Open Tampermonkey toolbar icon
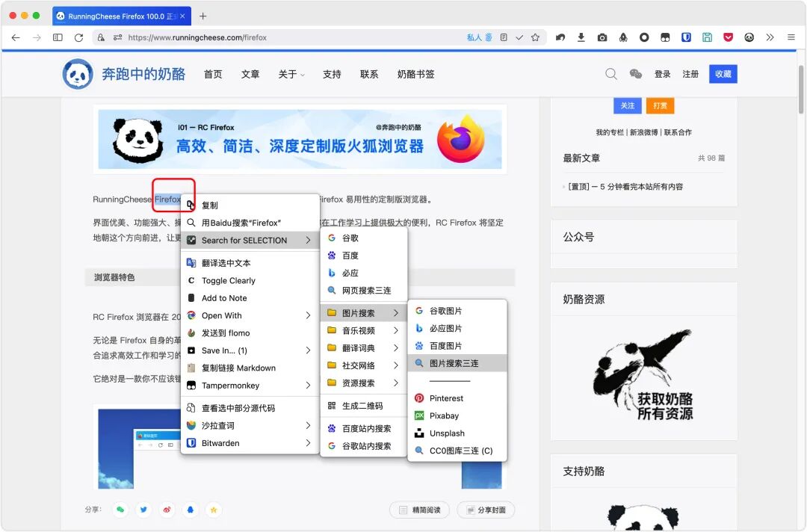The image size is (807, 532). pos(665,37)
